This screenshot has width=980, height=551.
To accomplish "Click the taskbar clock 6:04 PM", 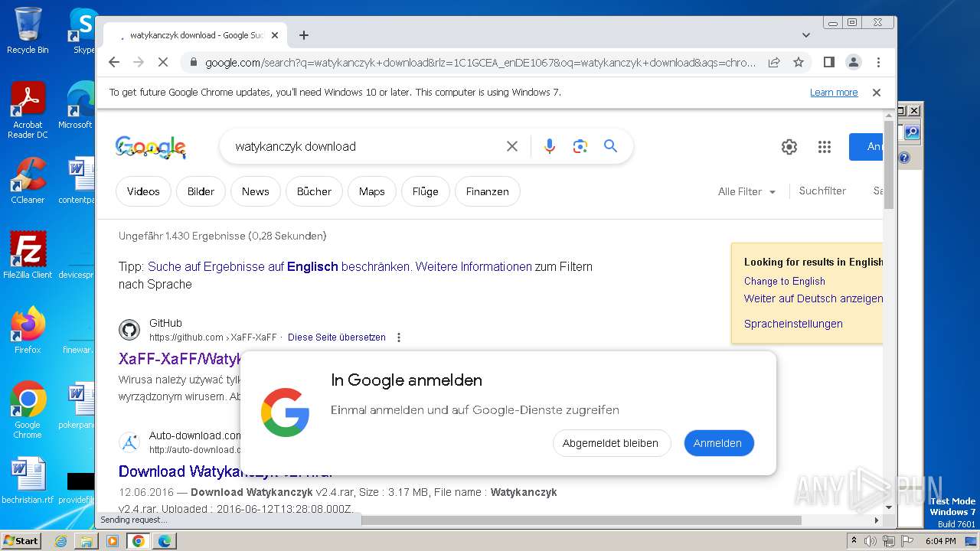I will 940,541.
